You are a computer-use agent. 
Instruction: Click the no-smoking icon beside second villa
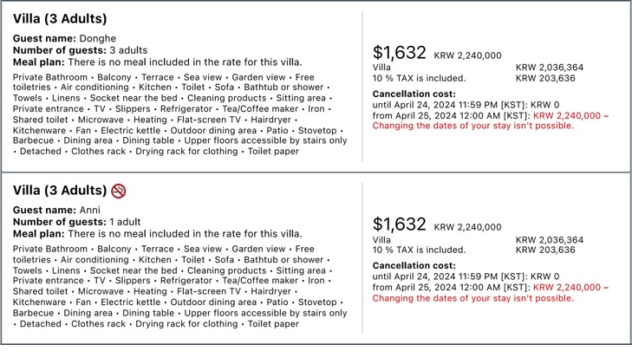[x=119, y=191]
